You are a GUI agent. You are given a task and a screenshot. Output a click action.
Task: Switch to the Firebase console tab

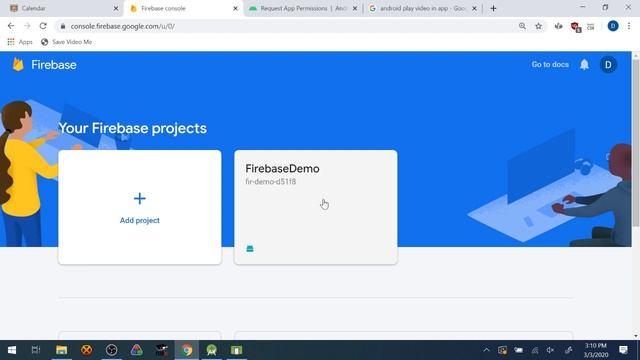[183, 8]
